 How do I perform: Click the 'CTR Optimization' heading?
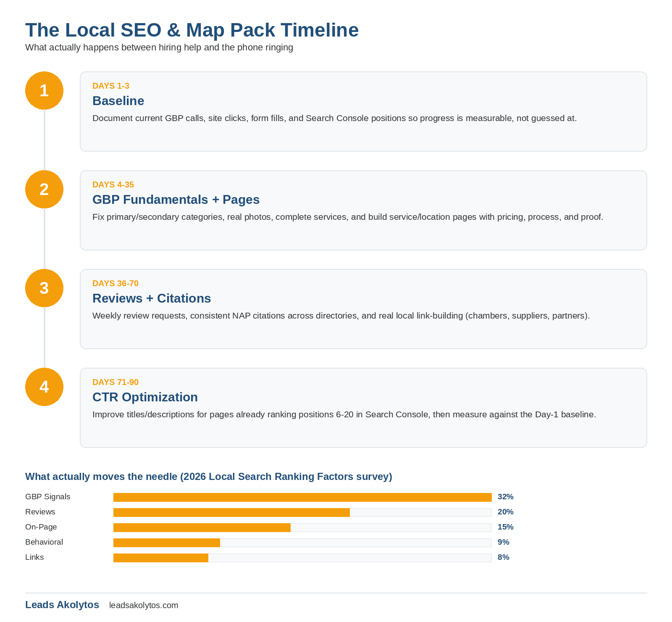point(145,397)
